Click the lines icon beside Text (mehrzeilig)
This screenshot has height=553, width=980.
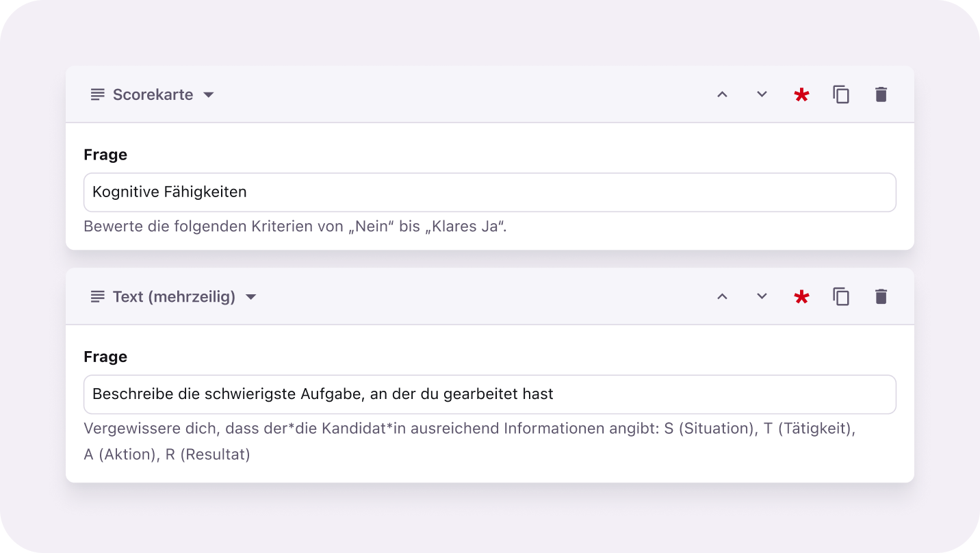click(98, 296)
